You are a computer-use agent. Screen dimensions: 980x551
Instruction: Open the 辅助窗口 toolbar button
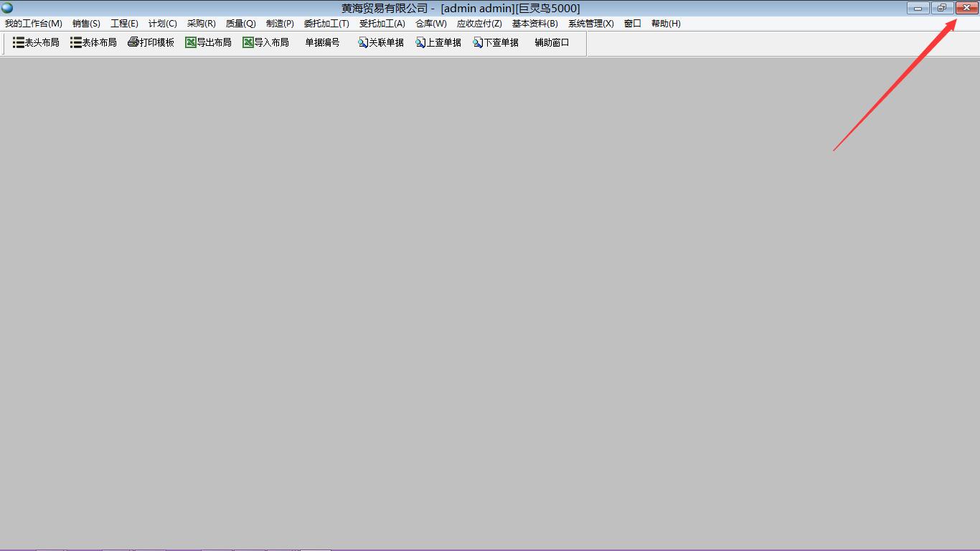pos(552,42)
